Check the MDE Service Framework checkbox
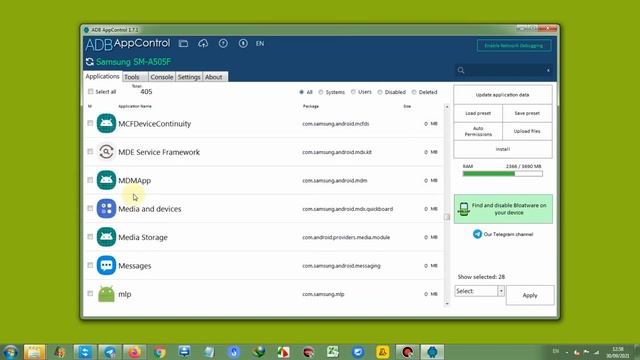Viewport: 640px width, 360px height. (x=90, y=151)
